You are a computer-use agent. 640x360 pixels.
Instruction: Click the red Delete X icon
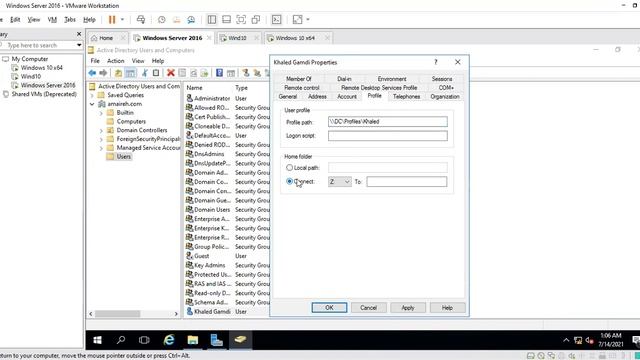171,73
